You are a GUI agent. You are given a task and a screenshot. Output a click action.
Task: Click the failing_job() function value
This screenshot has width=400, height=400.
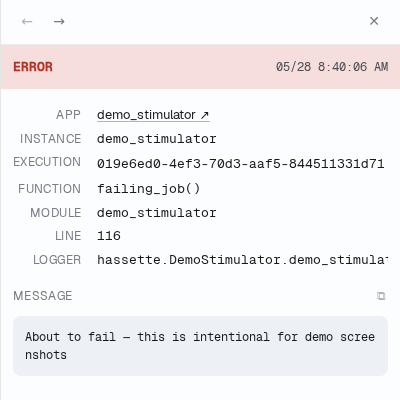(x=148, y=189)
